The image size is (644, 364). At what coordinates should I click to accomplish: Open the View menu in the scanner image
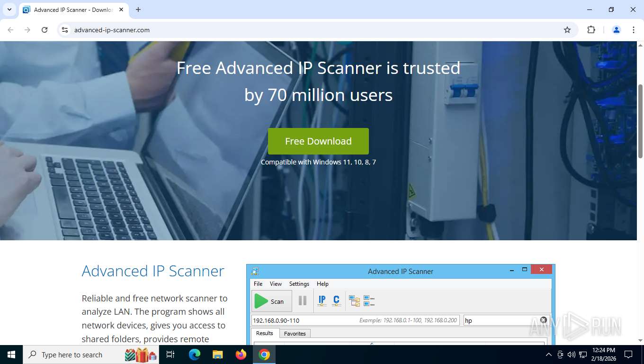pos(276,284)
